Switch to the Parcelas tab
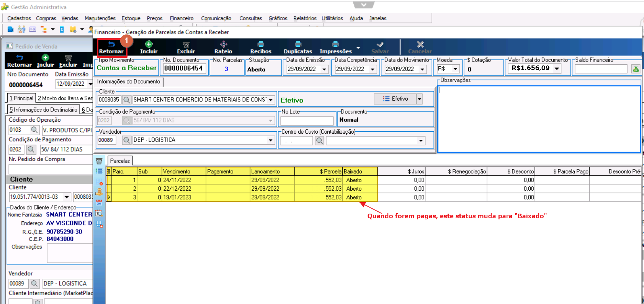 [120, 161]
